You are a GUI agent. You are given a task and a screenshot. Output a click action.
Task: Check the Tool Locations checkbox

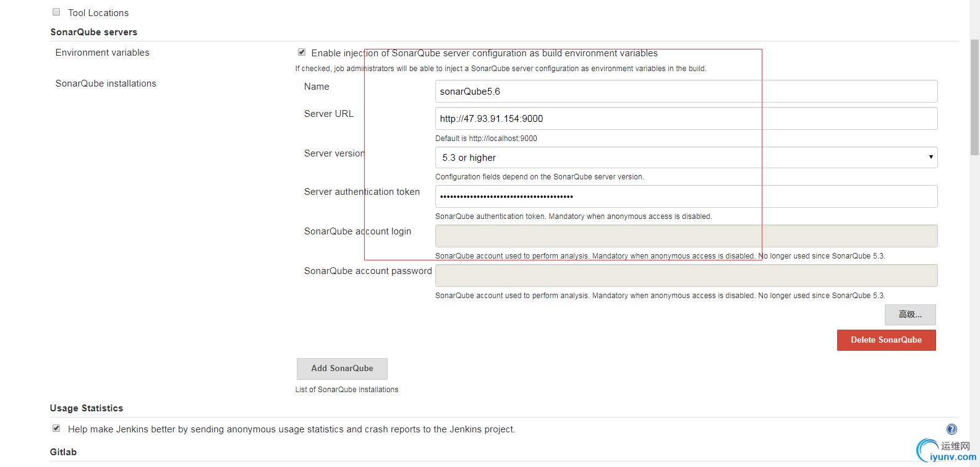[x=56, y=12]
